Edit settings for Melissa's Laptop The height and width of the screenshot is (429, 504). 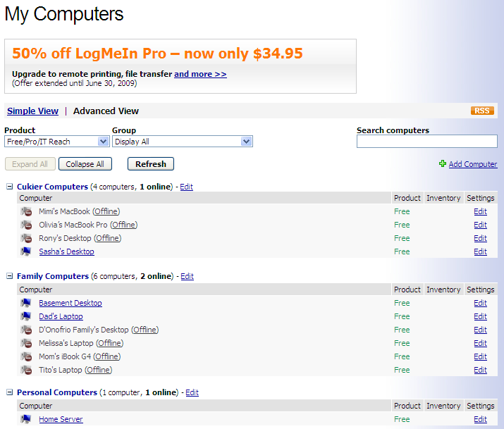coord(481,344)
